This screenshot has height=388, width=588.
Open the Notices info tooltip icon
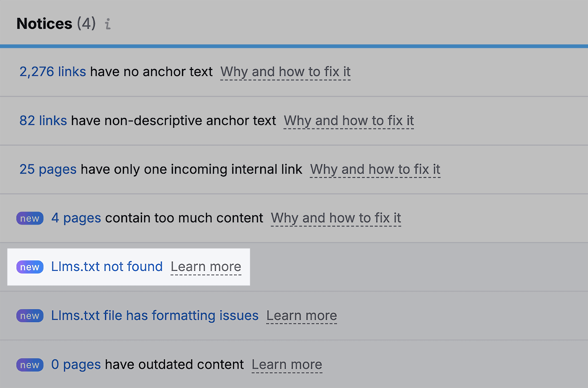(x=107, y=24)
